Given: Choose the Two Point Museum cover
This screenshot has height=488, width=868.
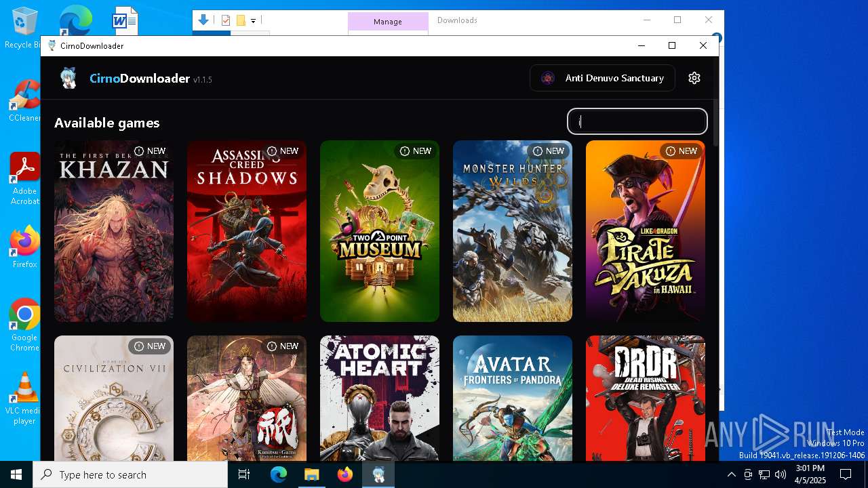Looking at the screenshot, I should pyautogui.click(x=380, y=231).
